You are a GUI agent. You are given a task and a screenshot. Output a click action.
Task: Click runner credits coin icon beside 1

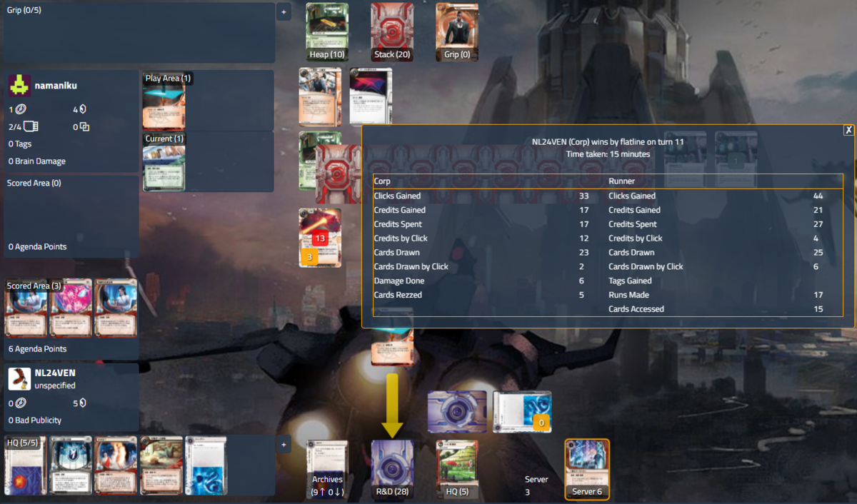[x=21, y=109]
